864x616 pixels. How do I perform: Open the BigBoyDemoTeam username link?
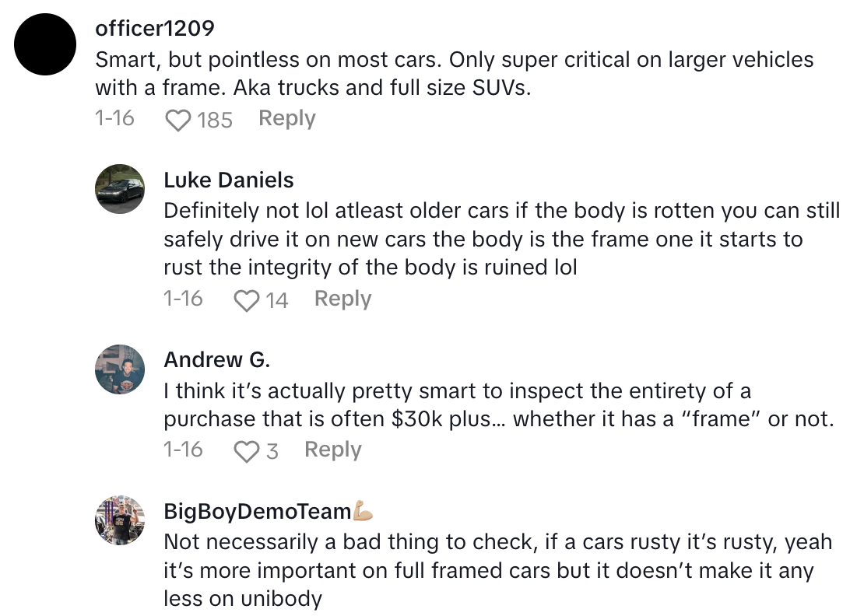point(257,512)
